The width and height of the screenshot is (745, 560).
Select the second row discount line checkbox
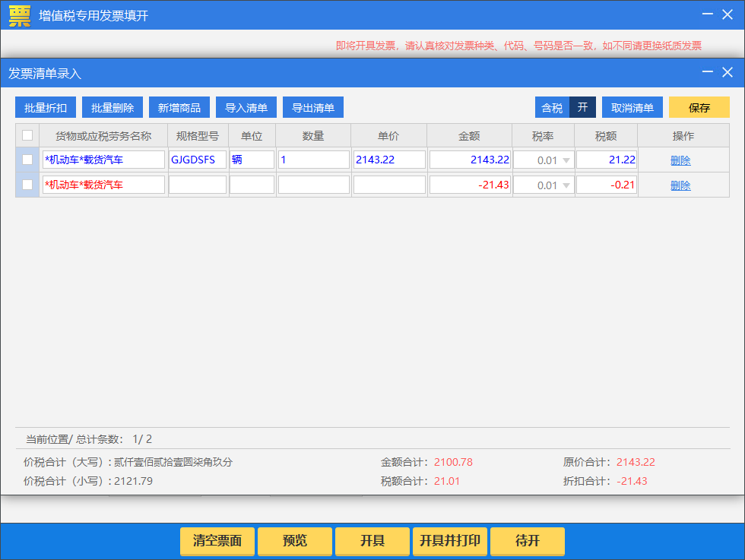(27, 185)
